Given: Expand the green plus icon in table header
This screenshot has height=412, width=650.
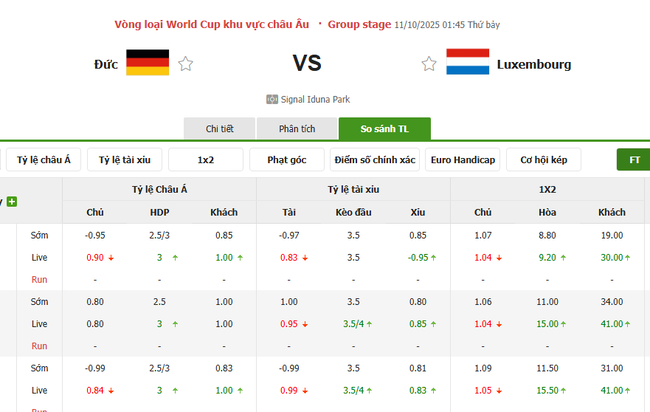Looking at the screenshot, I should tap(12, 201).
